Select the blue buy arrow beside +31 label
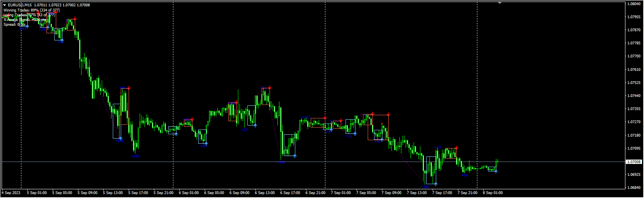The height and width of the screenshot is (198, 644). click(355, 133)
